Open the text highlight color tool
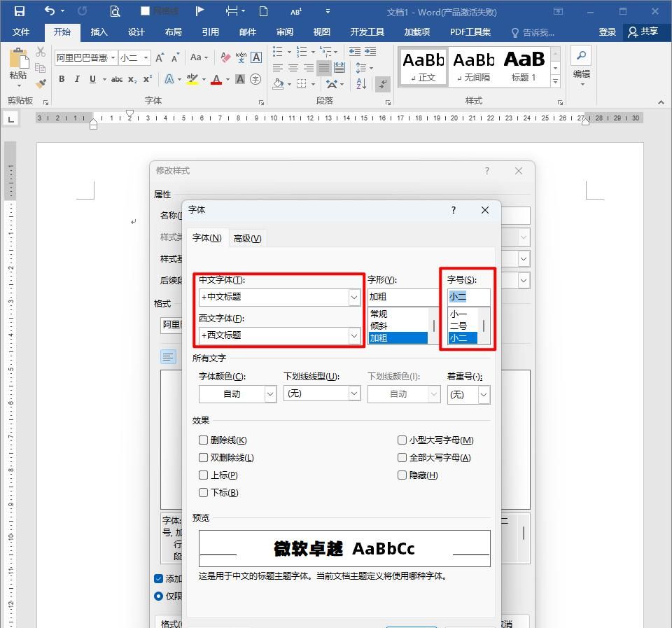This screenshot has width=672, height=628. 190,79
